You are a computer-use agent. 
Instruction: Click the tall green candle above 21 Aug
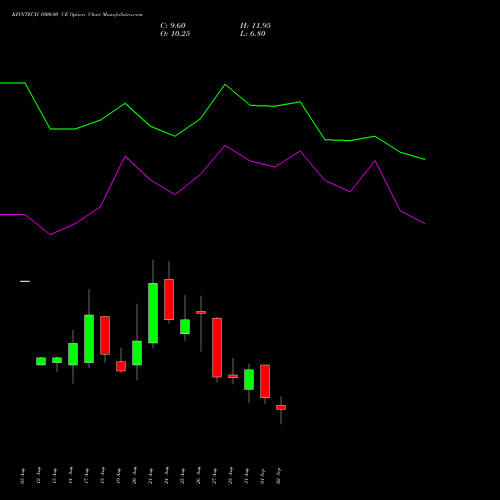pyautogui.click(x=153, y=313)
